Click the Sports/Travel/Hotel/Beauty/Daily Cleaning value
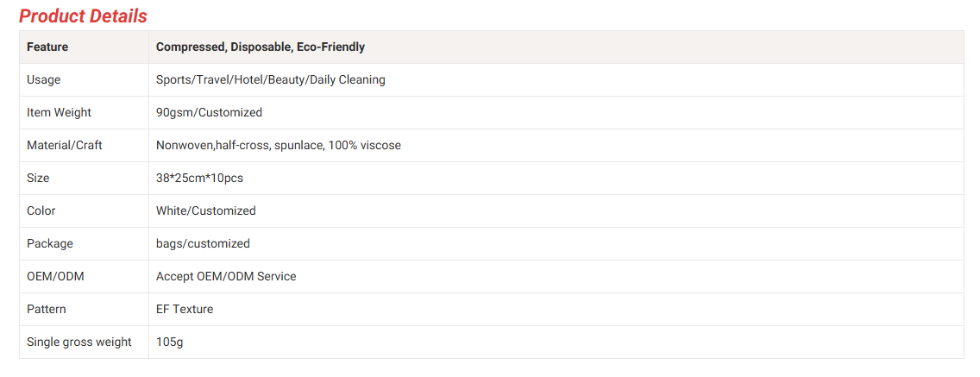This screenshot has height=377, width=980. (x=270, y=79)
